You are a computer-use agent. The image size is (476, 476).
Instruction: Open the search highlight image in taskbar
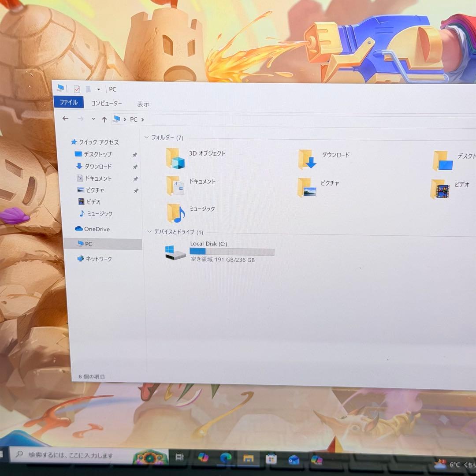coord(151,457)
